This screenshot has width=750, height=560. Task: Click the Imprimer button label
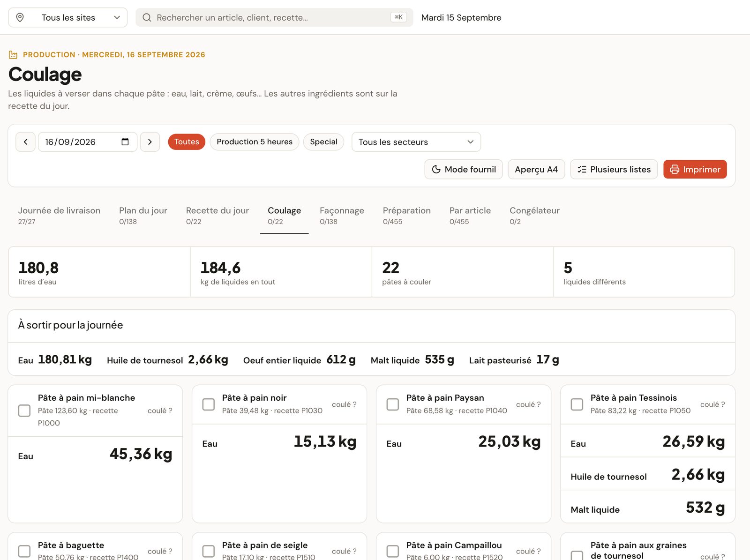tap(702, 169)
